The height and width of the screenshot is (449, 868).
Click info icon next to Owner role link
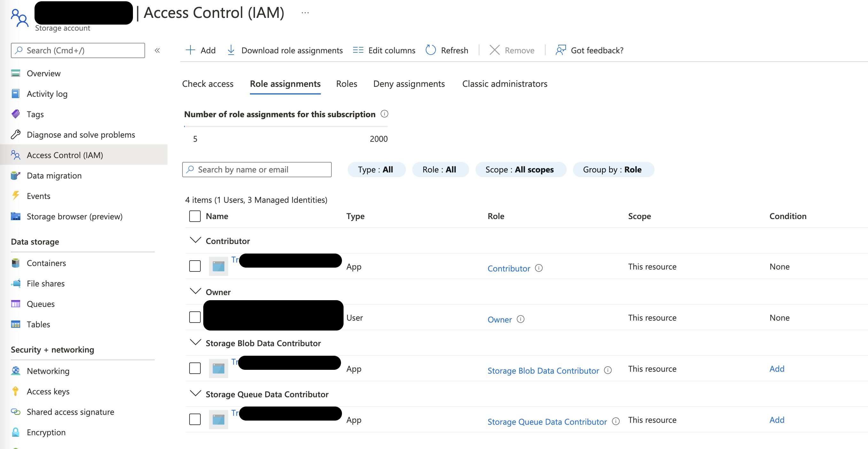tap(521, 319)
